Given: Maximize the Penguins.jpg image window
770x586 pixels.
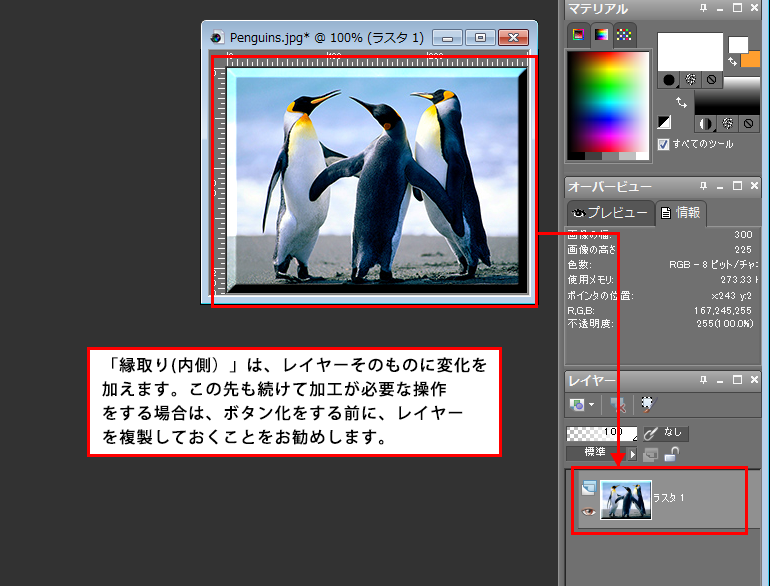Looking at the screenshot, I should point(480,38).
